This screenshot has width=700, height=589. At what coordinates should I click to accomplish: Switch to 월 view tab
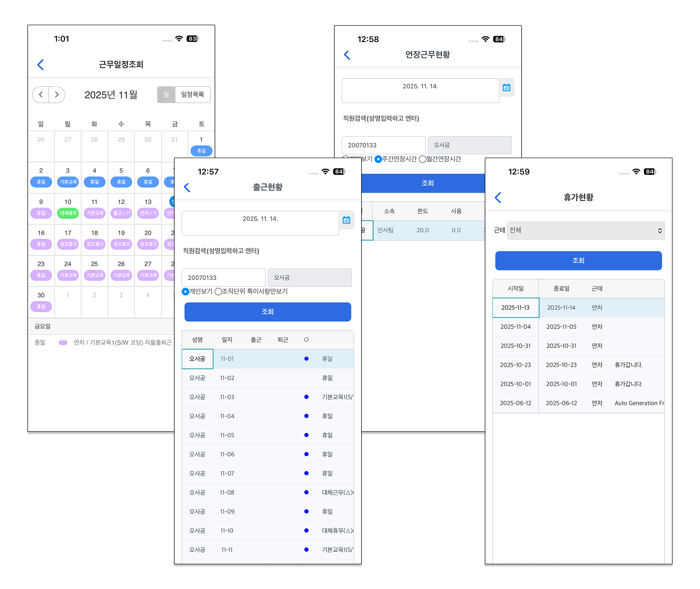click(166, 95)
